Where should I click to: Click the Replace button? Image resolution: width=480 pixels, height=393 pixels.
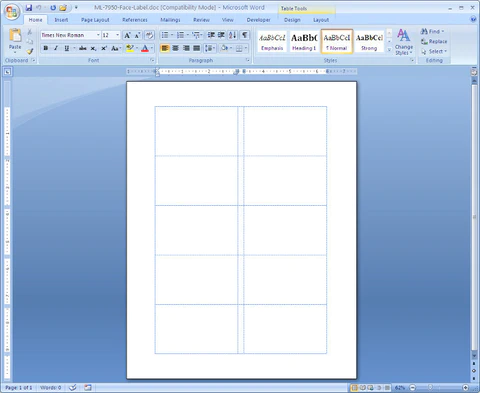pyautogui.click(x=434, y=41)
